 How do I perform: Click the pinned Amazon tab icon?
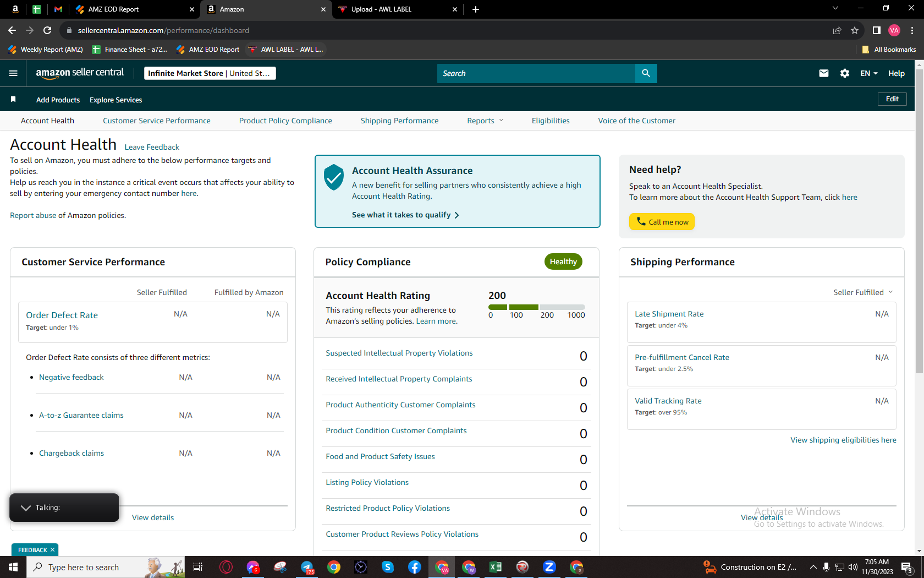[x=15, y=9]
